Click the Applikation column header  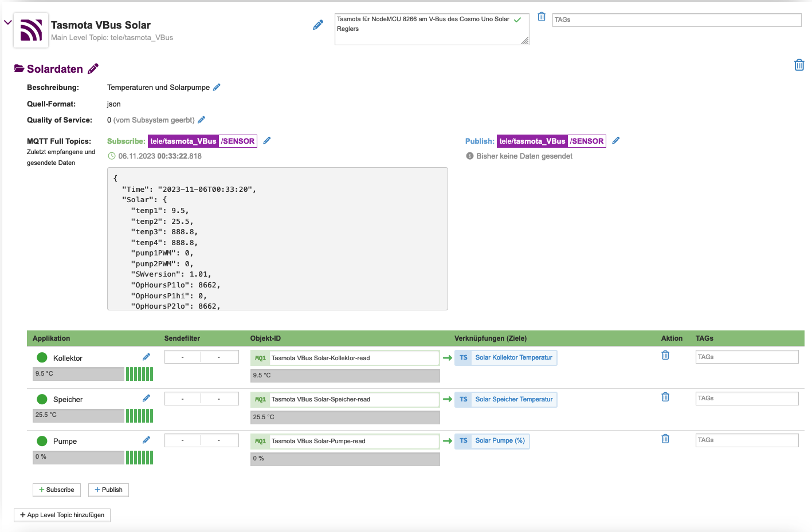(x=51, y=338)
